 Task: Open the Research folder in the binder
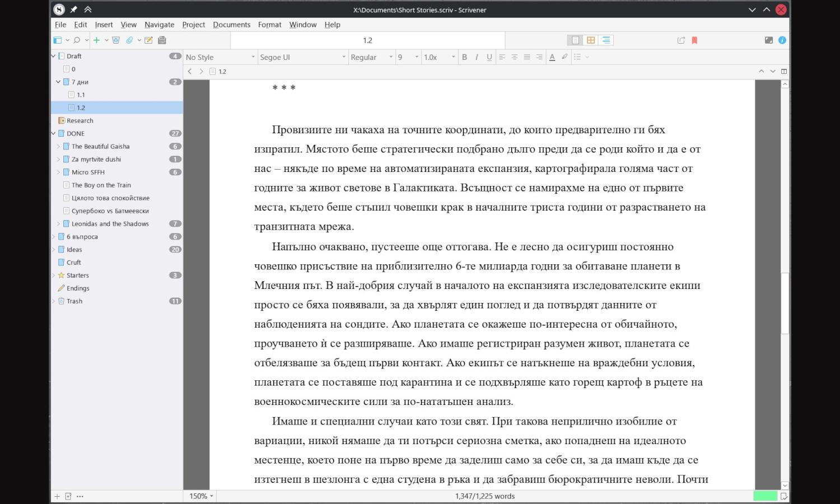(80, 121)
